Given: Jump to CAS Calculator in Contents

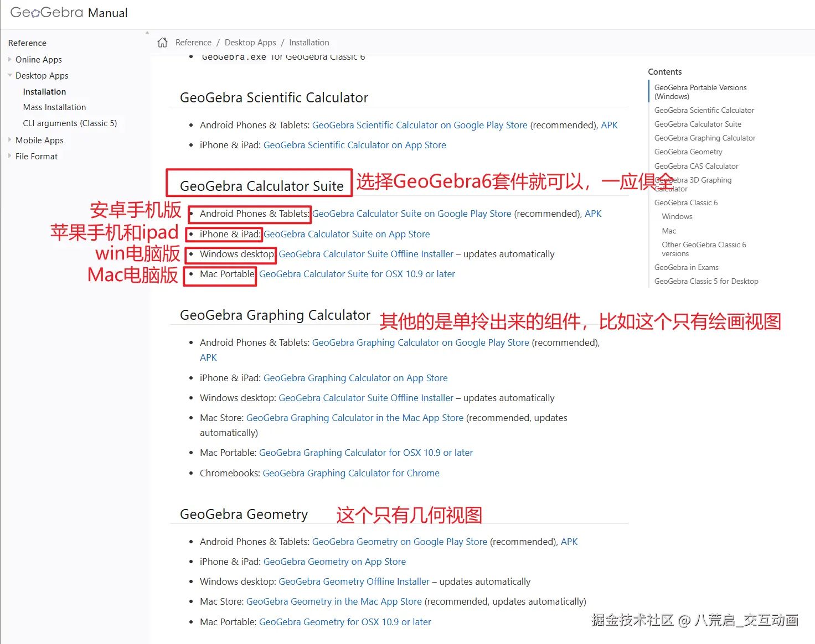Looking at the screenshot, I should (696, 166).
